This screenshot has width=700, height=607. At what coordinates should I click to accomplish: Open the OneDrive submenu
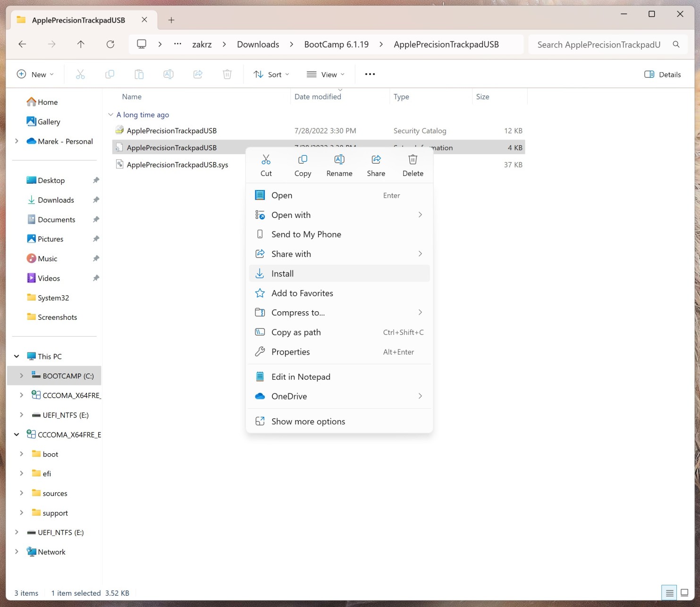(339, 397)
